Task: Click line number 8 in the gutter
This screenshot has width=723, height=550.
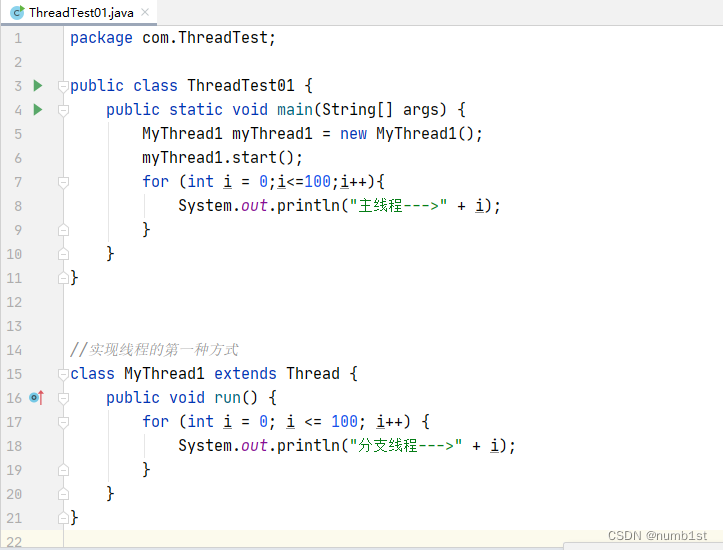Action: click(x=18, y=206)
